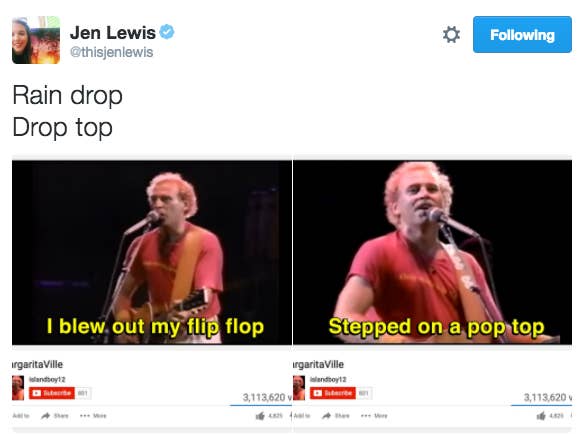Open the gear settings icon beside Following

point(451,35)
